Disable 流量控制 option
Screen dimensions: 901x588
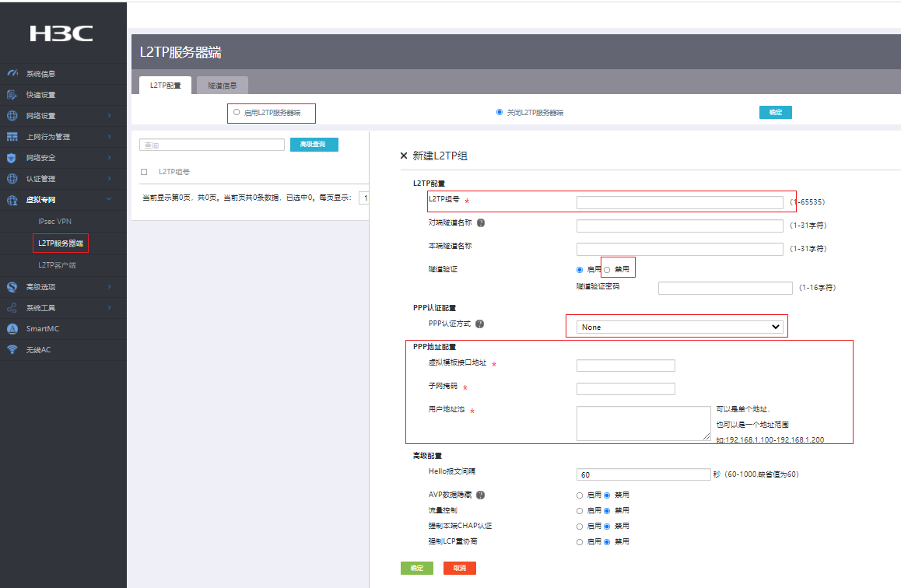coord(607,511)
